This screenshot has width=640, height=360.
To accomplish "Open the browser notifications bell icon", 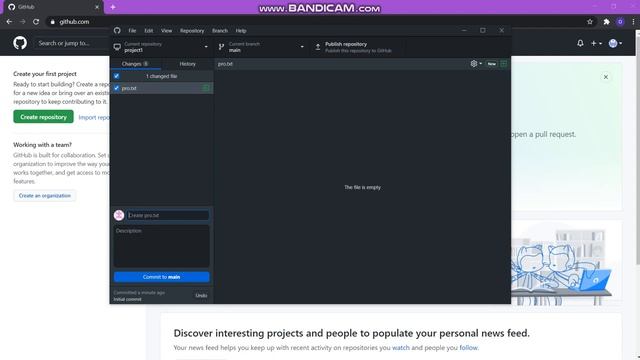I will 580,43.
